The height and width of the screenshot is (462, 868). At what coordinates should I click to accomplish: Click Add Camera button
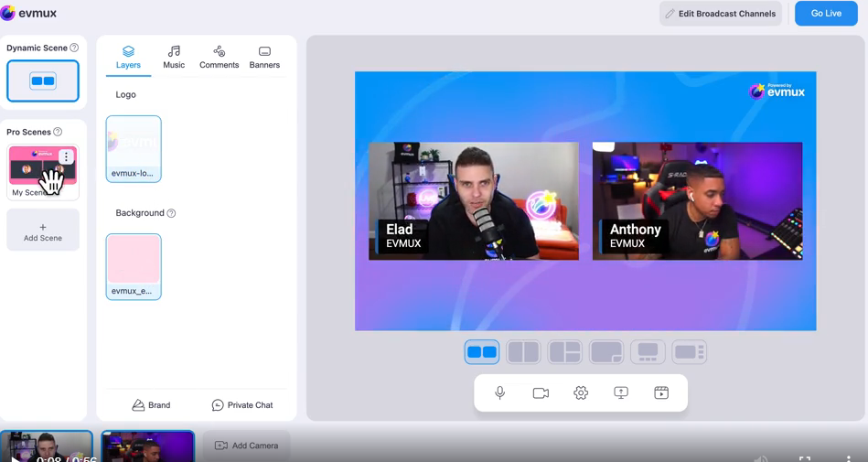coord(246,446)
